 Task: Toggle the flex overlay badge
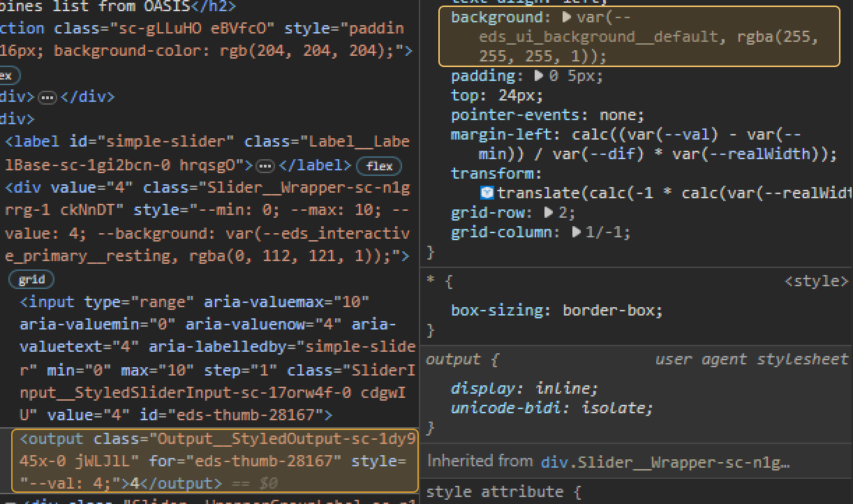(x=378, y=166)
